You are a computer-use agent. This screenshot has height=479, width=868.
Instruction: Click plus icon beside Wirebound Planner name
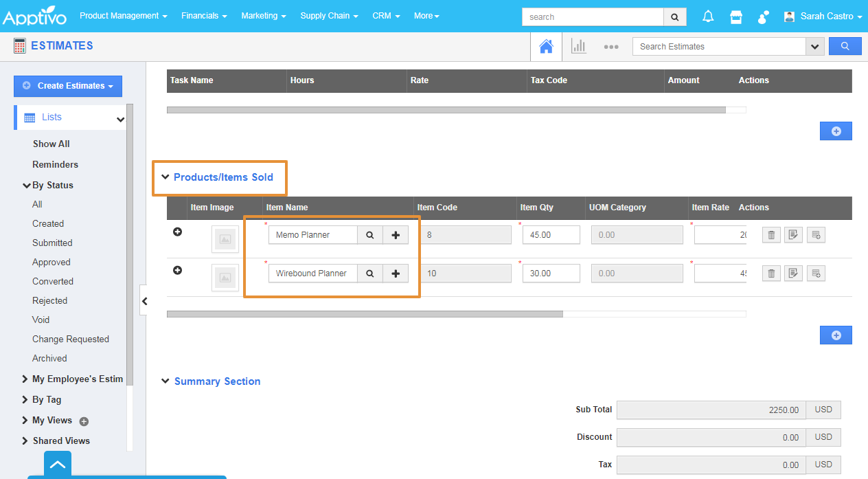pyautogui.click(x=396, y=274)
